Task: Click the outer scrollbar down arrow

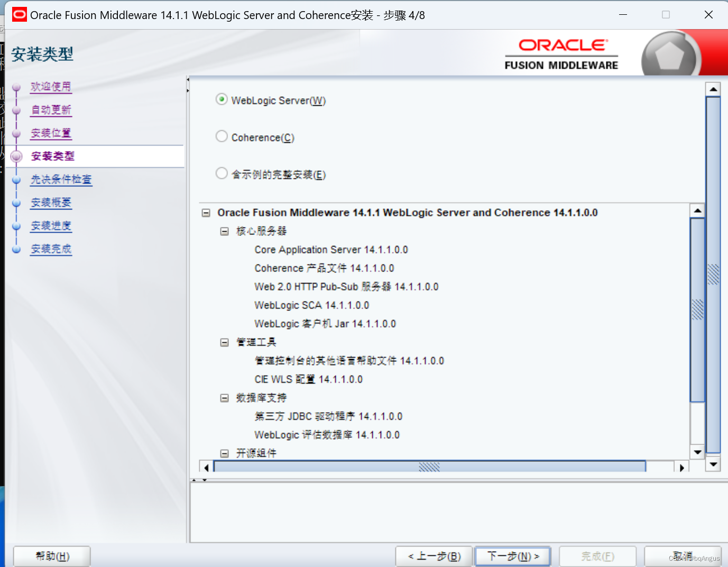Action: [713, 464]
